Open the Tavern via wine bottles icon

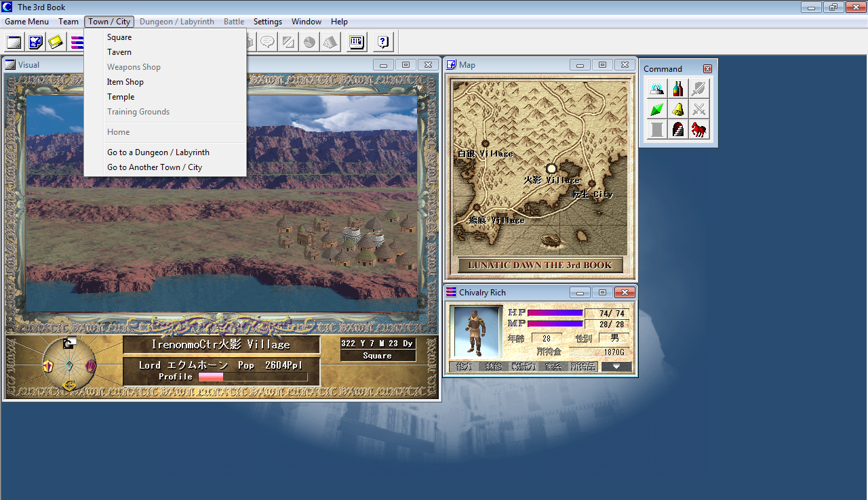[x=677, y=89]
